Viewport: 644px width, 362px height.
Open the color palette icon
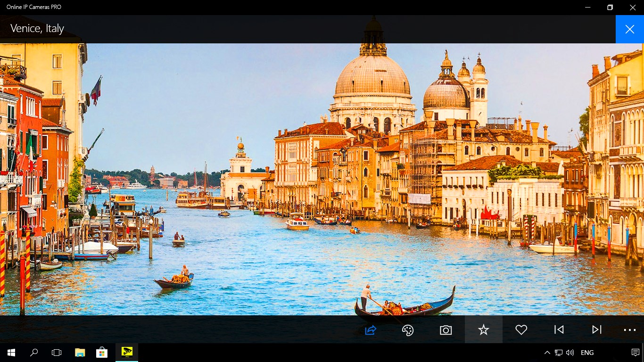coord(408,330)
